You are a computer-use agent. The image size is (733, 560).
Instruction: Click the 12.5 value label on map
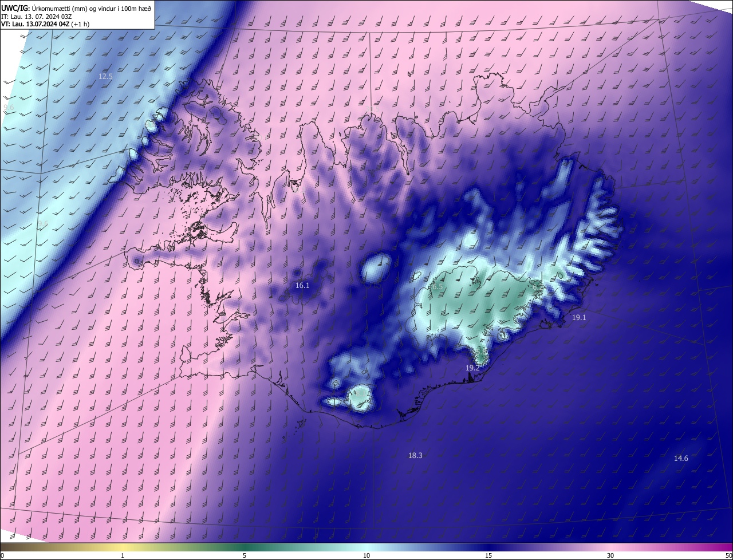[105, 76]
